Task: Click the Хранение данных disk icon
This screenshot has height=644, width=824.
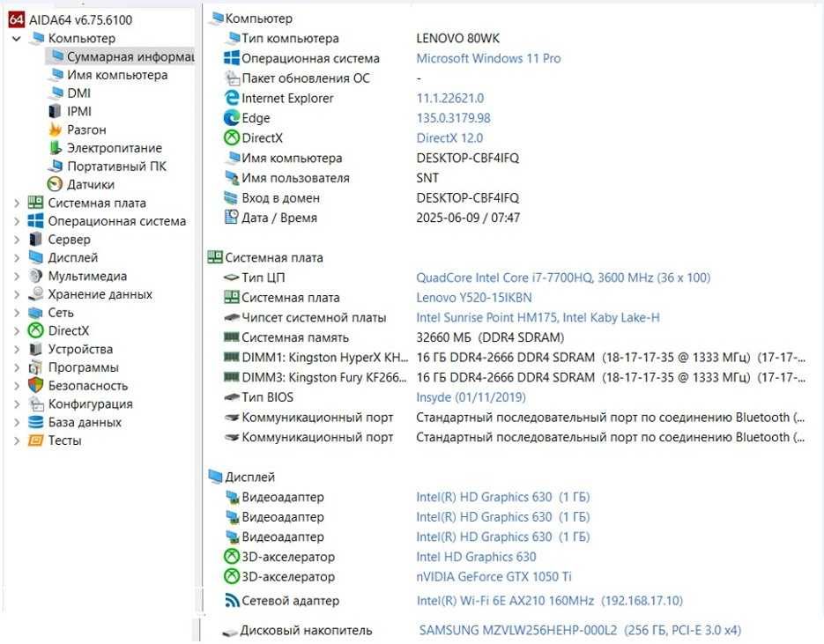Action: [36, 293]
